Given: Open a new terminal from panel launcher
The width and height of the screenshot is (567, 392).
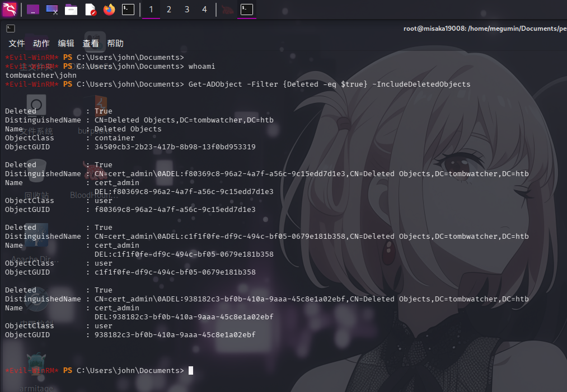Looking at the screenshot, I should [128, 10].
